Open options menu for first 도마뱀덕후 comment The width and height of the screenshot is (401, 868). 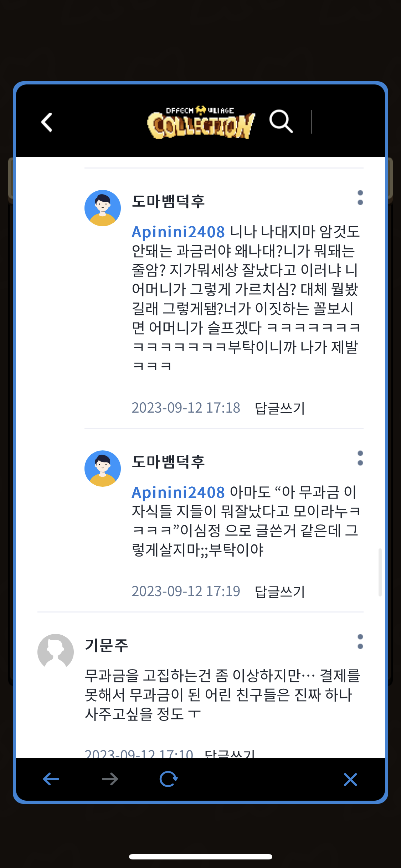[x=360, y=198]
